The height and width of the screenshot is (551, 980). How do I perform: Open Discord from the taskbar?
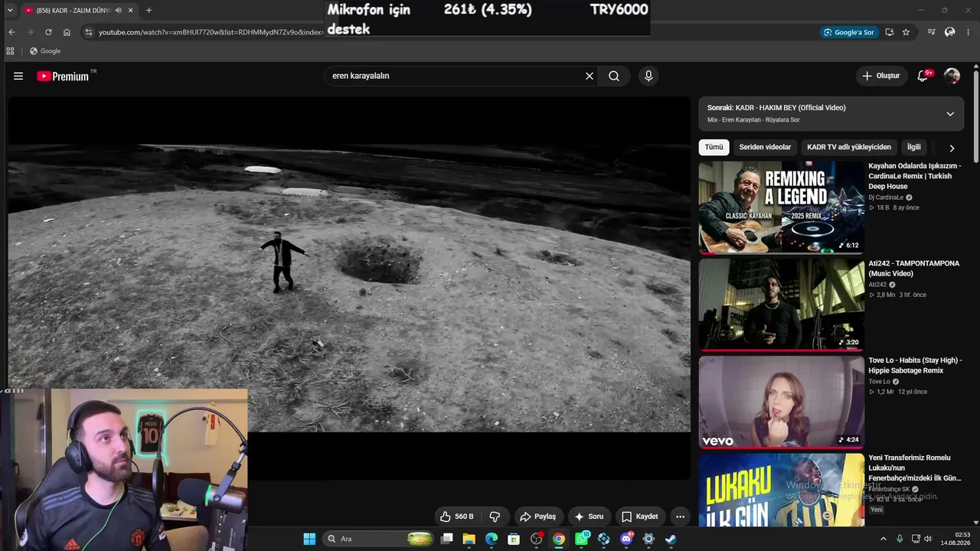626,539
